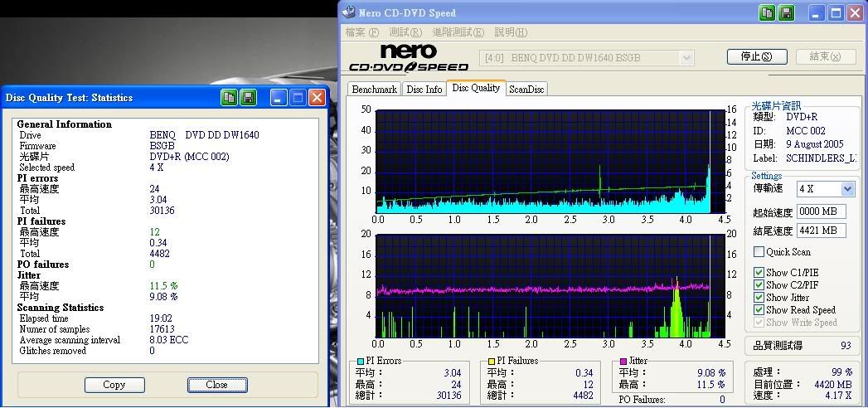
Task: Click the magenta Jitter legend swatch
Action: [x=623, y=361]
